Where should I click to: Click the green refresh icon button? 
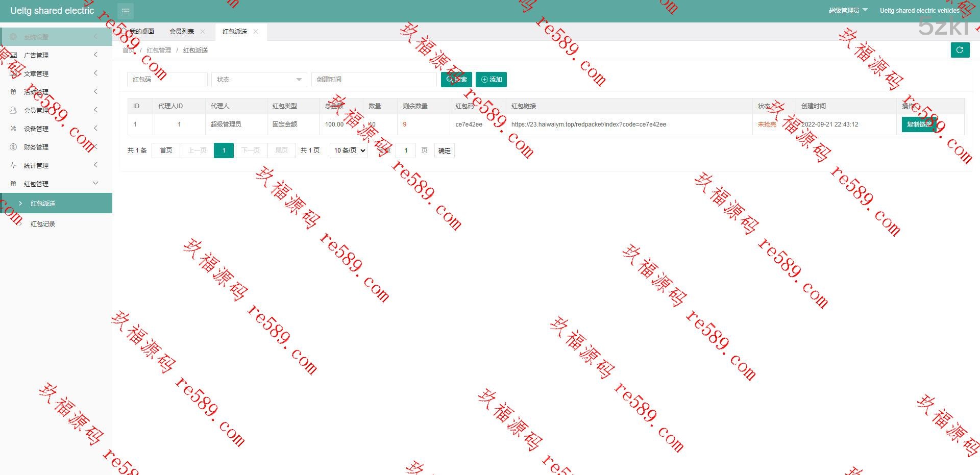point(960,50)
